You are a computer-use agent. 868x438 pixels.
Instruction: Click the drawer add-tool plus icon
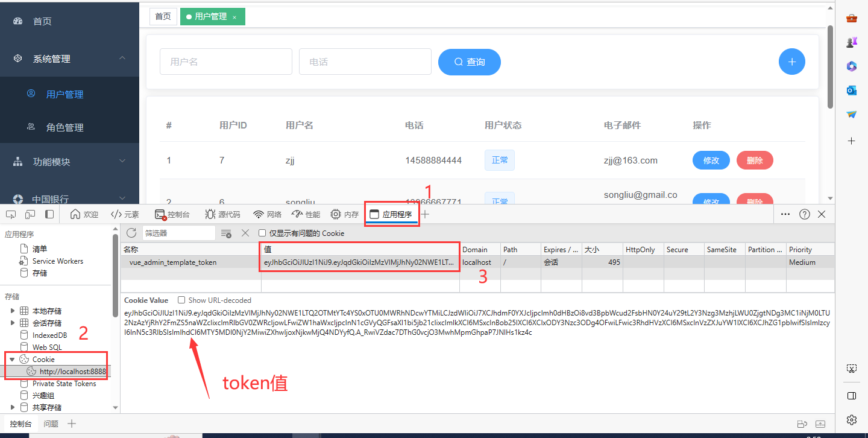pyautogui.click(x=72, y=424)
